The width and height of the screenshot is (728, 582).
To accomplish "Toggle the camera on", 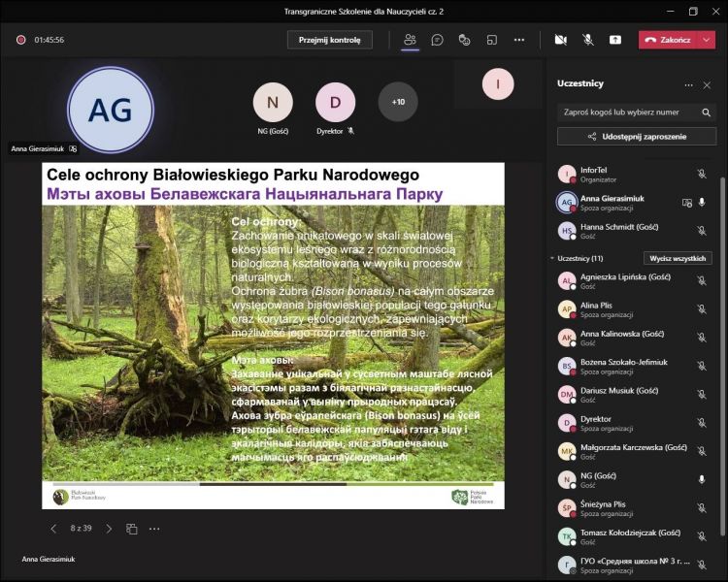I will coord(560,40).
